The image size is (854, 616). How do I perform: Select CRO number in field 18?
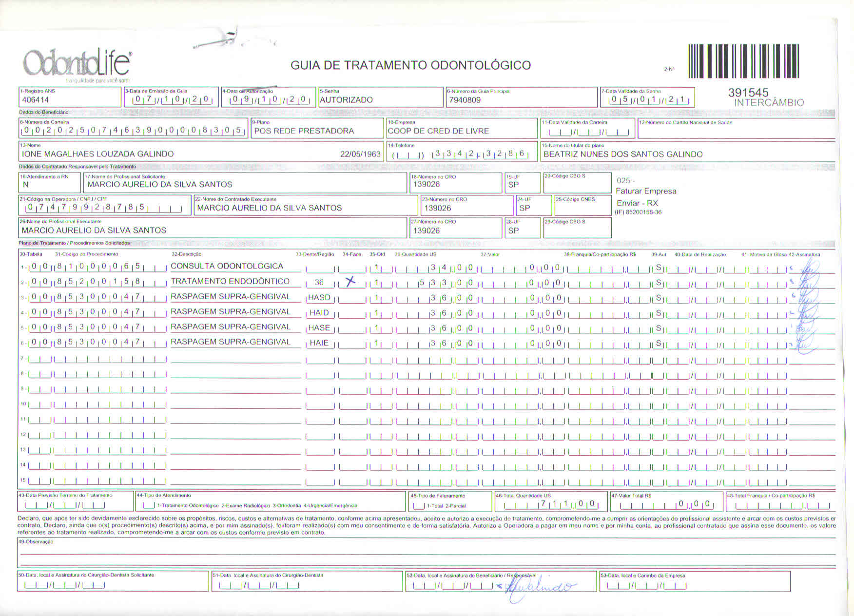[x=427, y=184]
